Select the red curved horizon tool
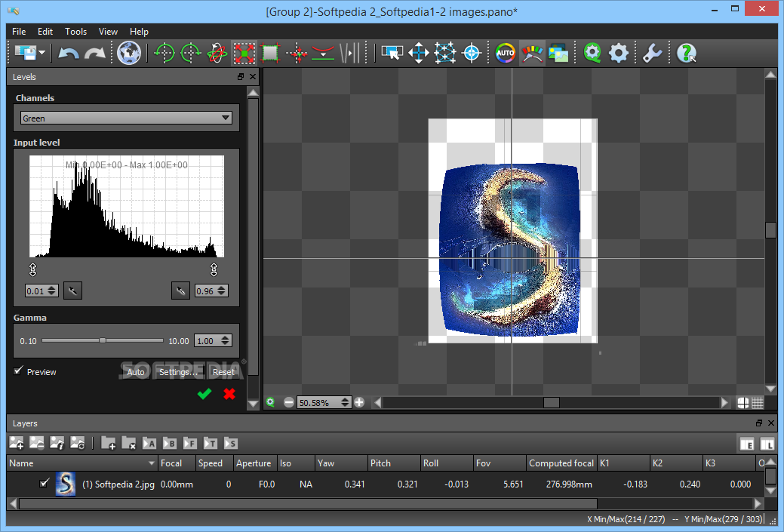Viewport: 784px width, 532px height. pos(323,53)
